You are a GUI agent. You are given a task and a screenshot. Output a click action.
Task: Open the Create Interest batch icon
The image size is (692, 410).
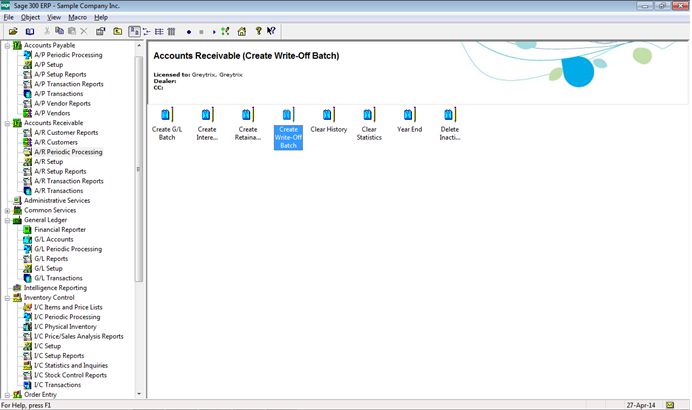207,124
